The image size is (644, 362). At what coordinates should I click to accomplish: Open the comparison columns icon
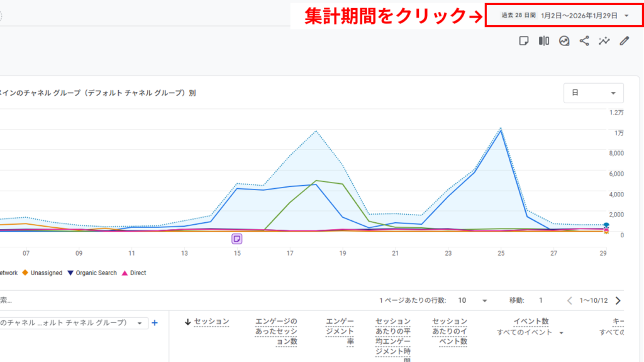(x=544, y=41)
